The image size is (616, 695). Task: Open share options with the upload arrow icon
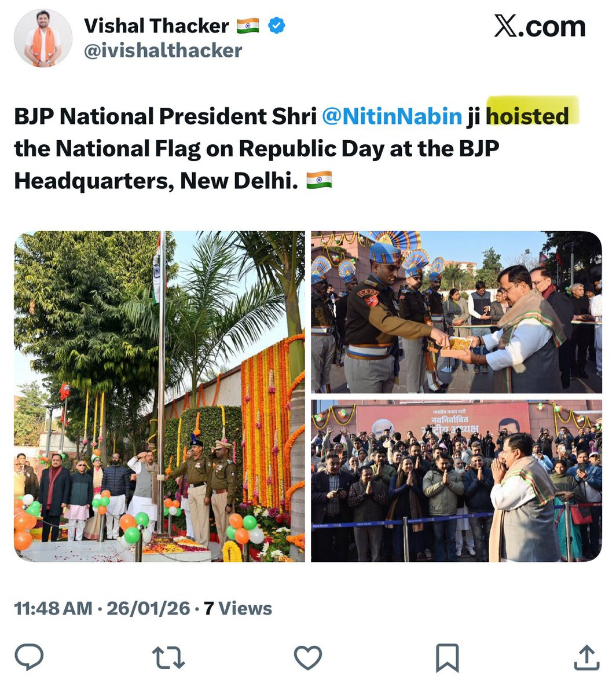[x=586, y=657]
